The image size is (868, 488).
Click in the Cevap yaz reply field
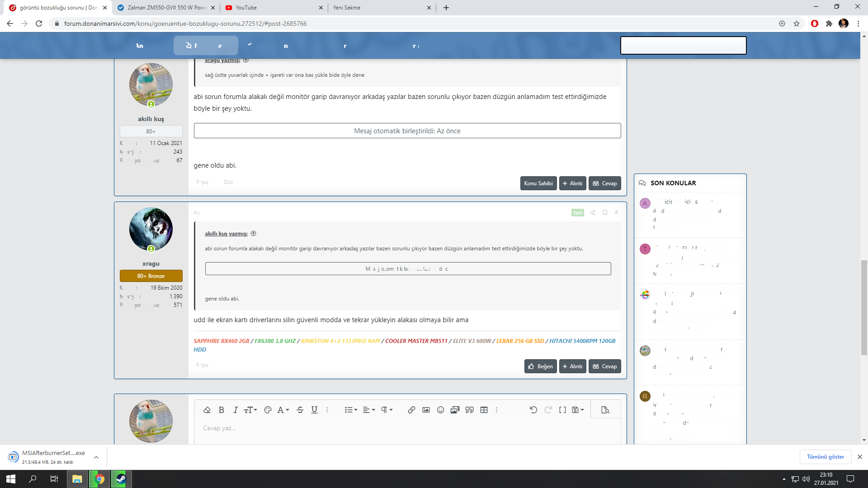407,428
